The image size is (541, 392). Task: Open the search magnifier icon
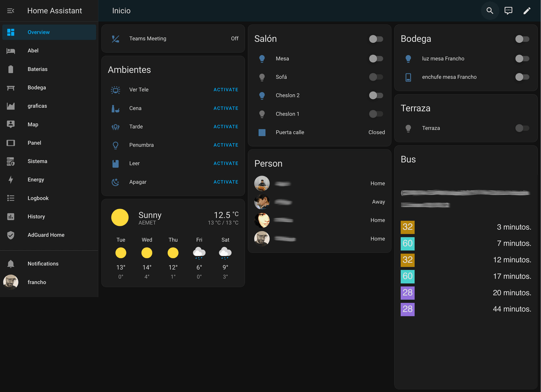490,11
